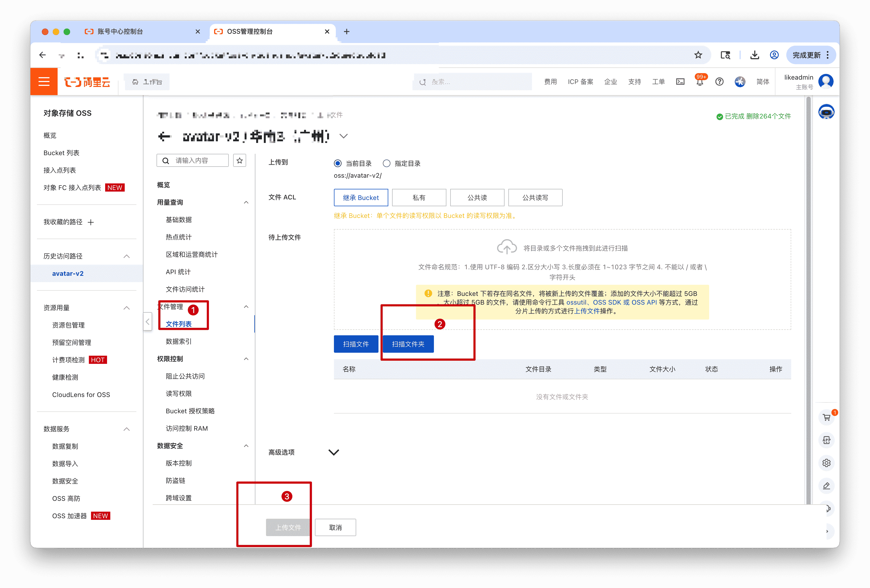Viewport: 870px width, 588px height.
Task: Select the 当前目录 radio button
Action: [x=338, y=164]
